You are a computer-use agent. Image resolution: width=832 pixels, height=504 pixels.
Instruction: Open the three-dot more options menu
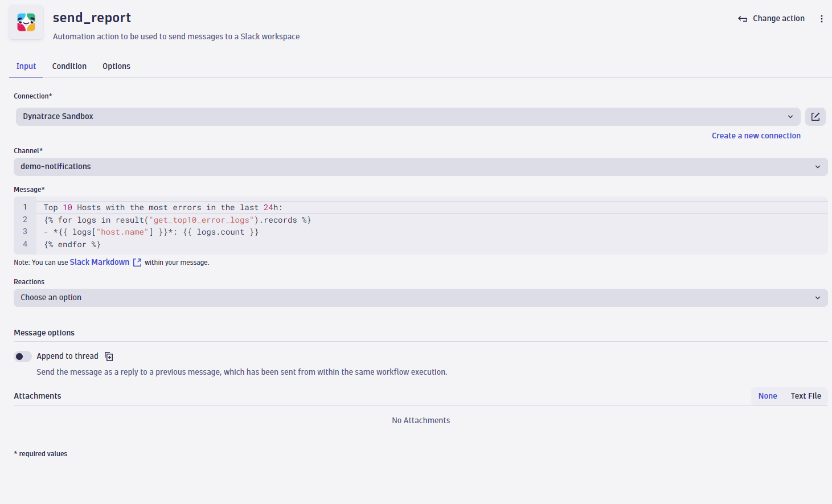pos(821,19)
